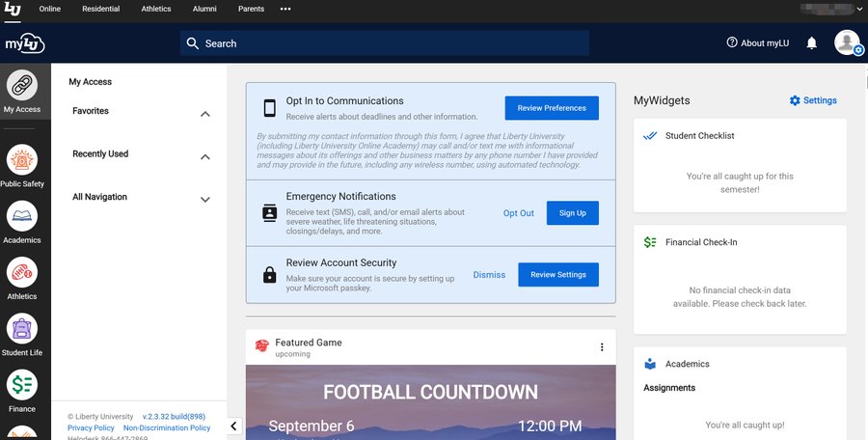
Task: Click the MyWidgets settings gear icon
Action: pyautogui.click(x=795, y=100)
